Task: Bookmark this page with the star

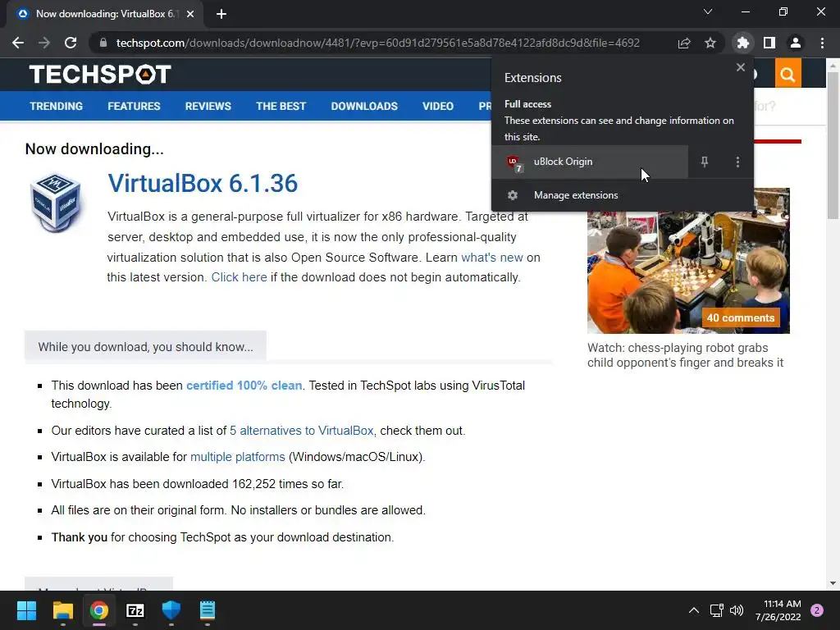Action: pyautogui.click(x=710, y=43)
